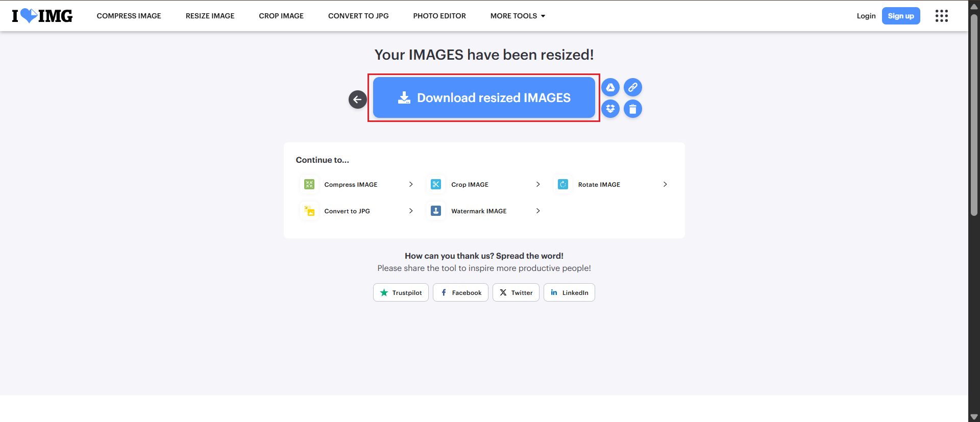Image resolution: width=980 pixels, height=422 pixels.
Task: Copy the share download link icon
Action: point(633,87)
